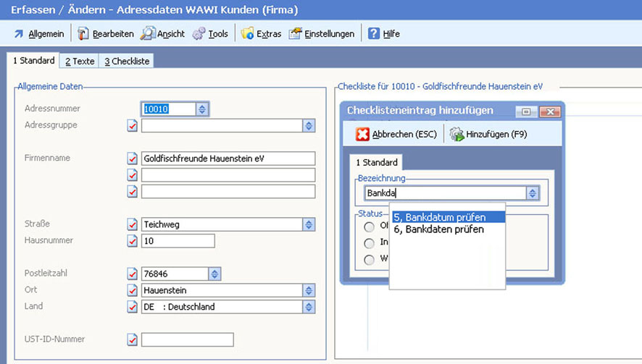This screenshot has height=364, width=642.
Task: Expand the Adressgruppe dropdown
Action: pyautogui.click(x=309, y=126)
